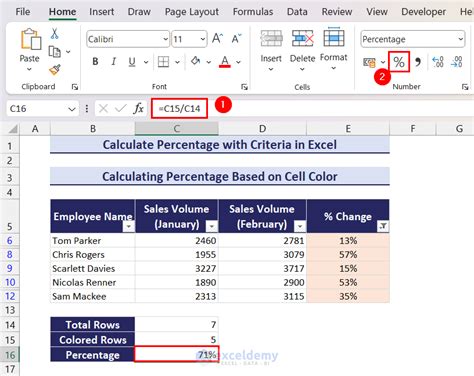
Task: Apply fill color bucket
Action: pos(195,61)
